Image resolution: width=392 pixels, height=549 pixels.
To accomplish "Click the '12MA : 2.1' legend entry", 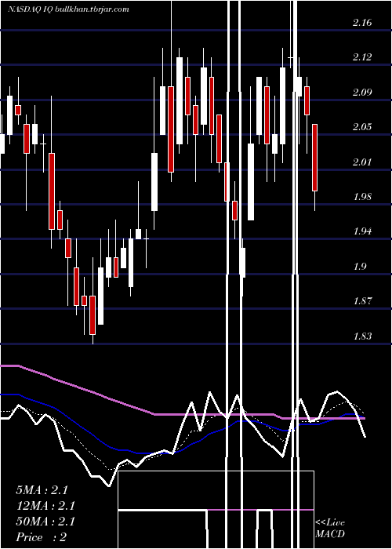I will [45, 506].
